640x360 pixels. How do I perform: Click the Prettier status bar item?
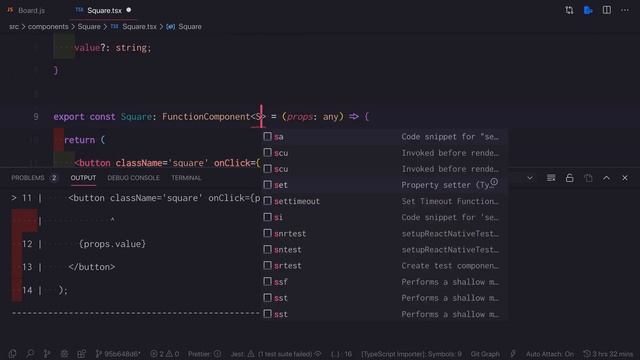[204, 354]
